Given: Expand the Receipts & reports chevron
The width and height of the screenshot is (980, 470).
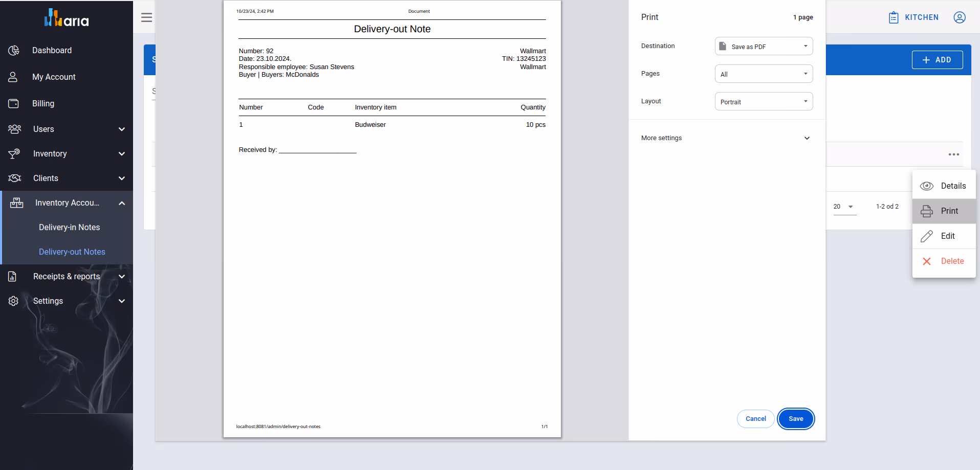Looking at the screenshot, I should coord(122,276).
